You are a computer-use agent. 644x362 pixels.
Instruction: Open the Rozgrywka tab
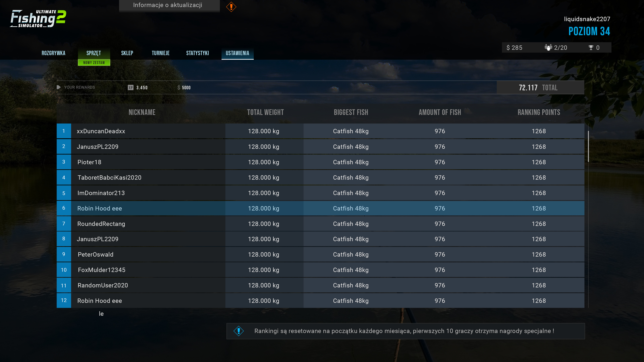click(x=53, y=53)
